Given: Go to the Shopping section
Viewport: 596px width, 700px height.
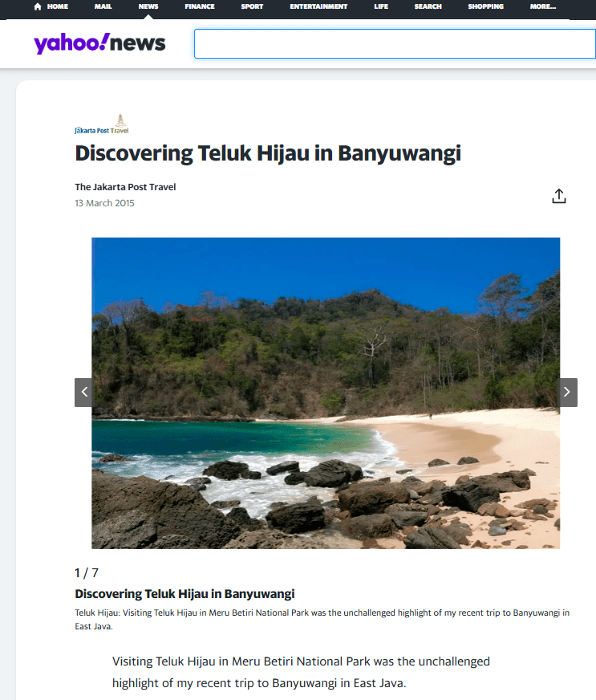Looking at the screenshot, I should (x=485, y=6).
